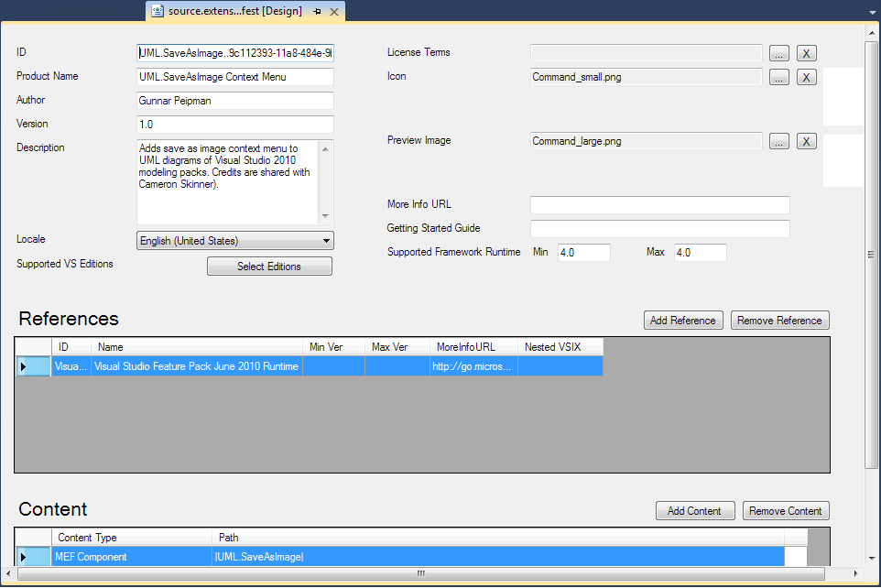Clear the Preview Image with X button
This screenshot has height=588, width=881.
click(x=806, y=141)
